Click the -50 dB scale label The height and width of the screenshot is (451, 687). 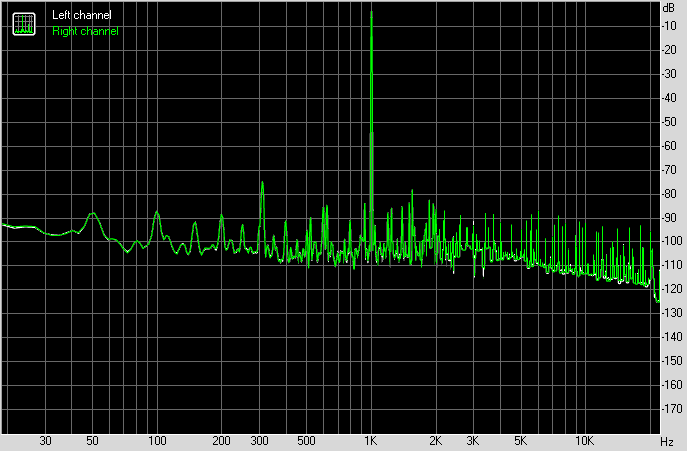tap(669, 121)
